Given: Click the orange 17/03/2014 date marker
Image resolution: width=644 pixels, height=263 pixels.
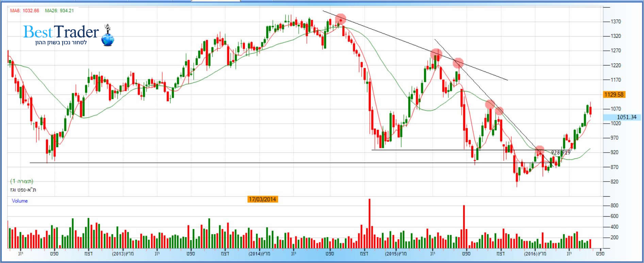Looking at the screenshot, I should click(262, 199).
